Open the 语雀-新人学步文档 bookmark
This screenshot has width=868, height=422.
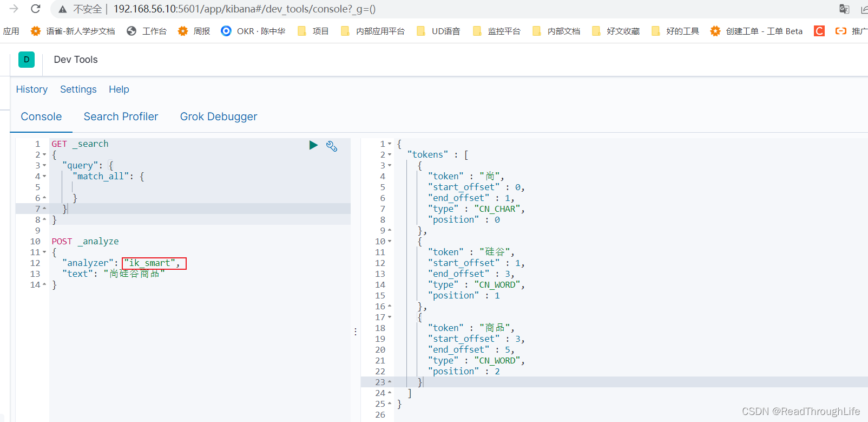tap(73, 31)
